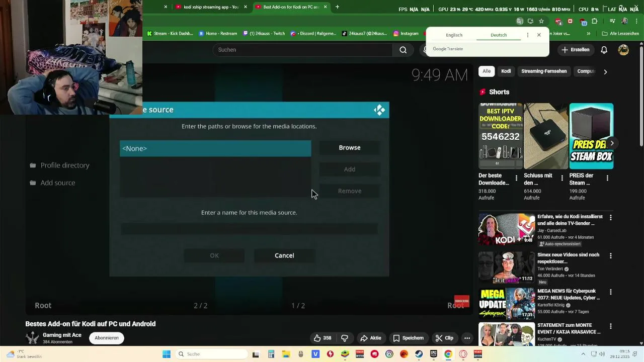Switch to kodi xship streaming app tab
644x362 pixels.
211,7
